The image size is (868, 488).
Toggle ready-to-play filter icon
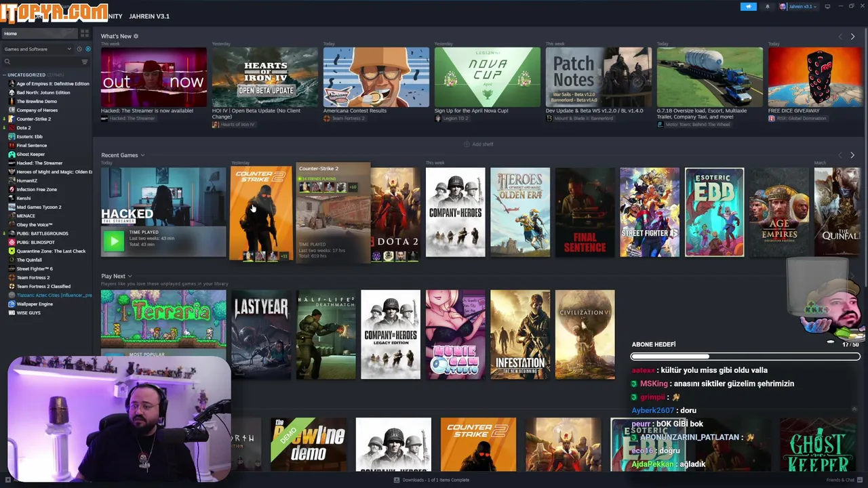click(x=87, y=49)
